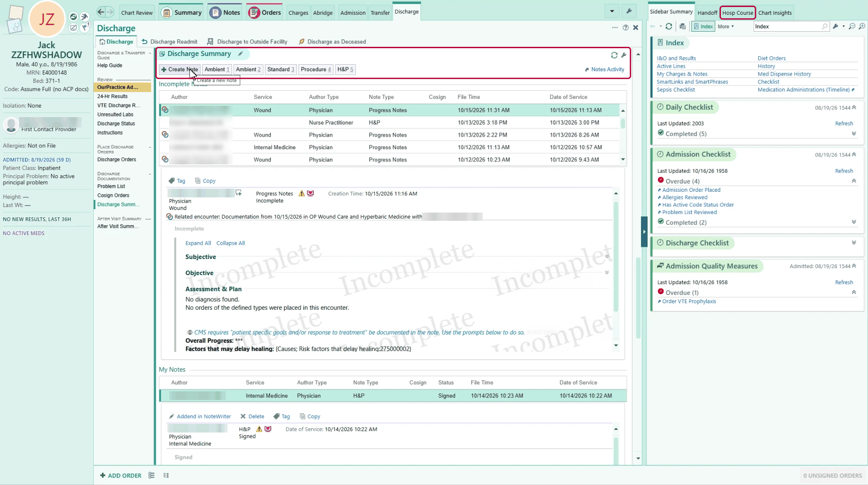Collapse the sidebar with the splitter arrow
The height and width of the screenshot is (485, 868).
click(x=644, y=232)
